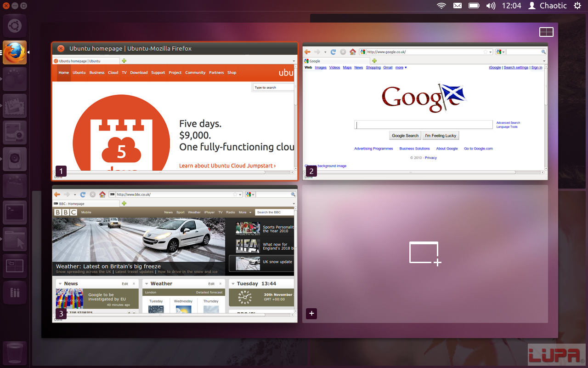Open the Chaotic user menu in the top panel

548,6
